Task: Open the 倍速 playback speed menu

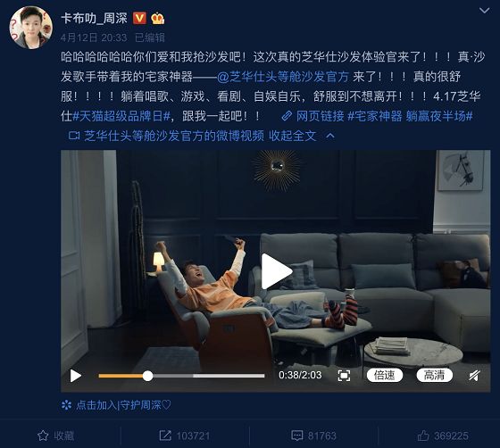Action: (385, 376)
